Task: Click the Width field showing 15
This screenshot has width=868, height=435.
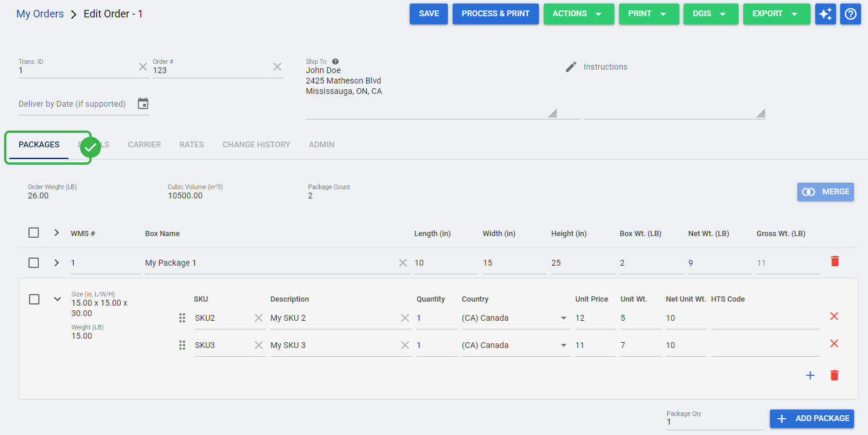Action: 514,263
